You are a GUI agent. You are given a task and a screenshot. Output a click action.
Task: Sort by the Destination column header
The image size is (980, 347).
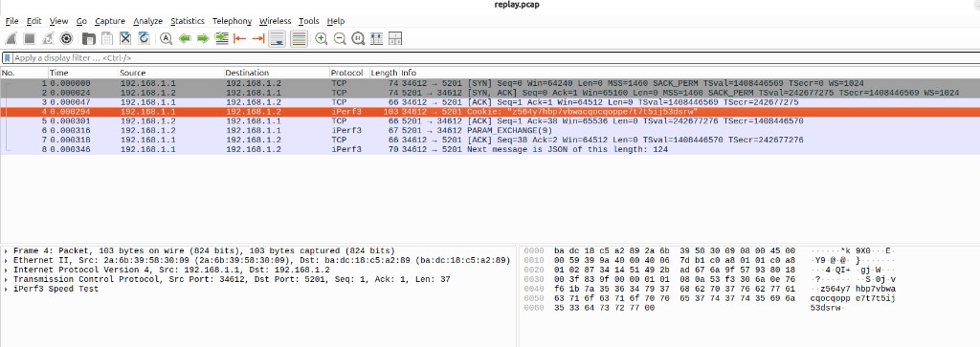(x=277, y=73)
